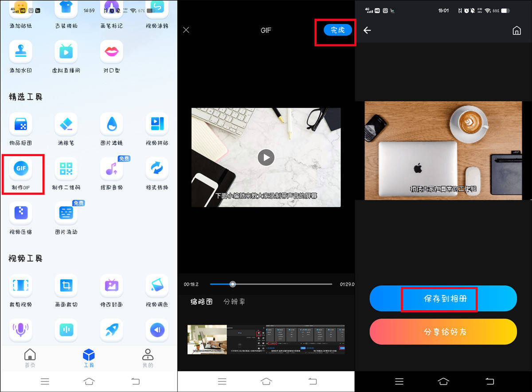Launch the 视频涂鸦 doodle tool
Image resolution: width=532 pixels, height=392 pixels.
tap(156, 13)
